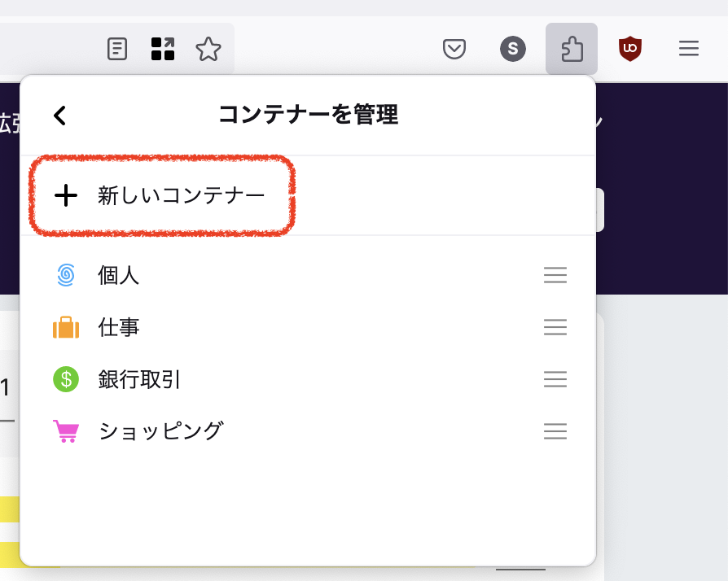
Task: Click 新しいコンテナー to add container
Action: point(181,195)
